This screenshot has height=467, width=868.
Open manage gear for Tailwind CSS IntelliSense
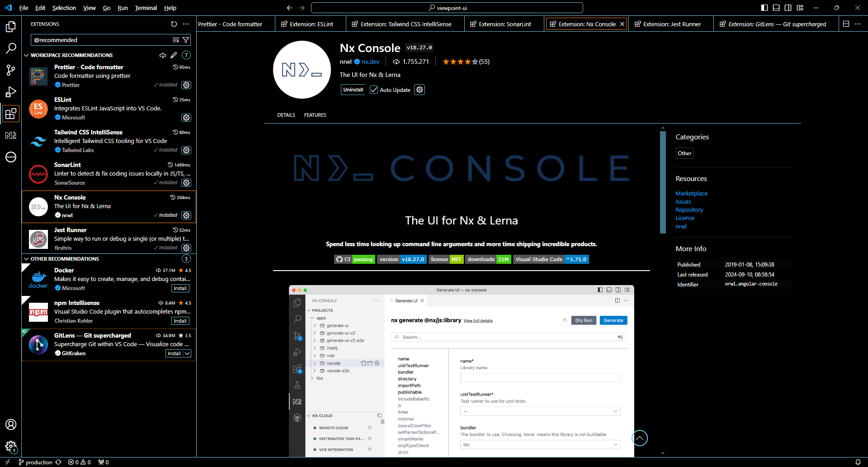click(x=186, y=150)
